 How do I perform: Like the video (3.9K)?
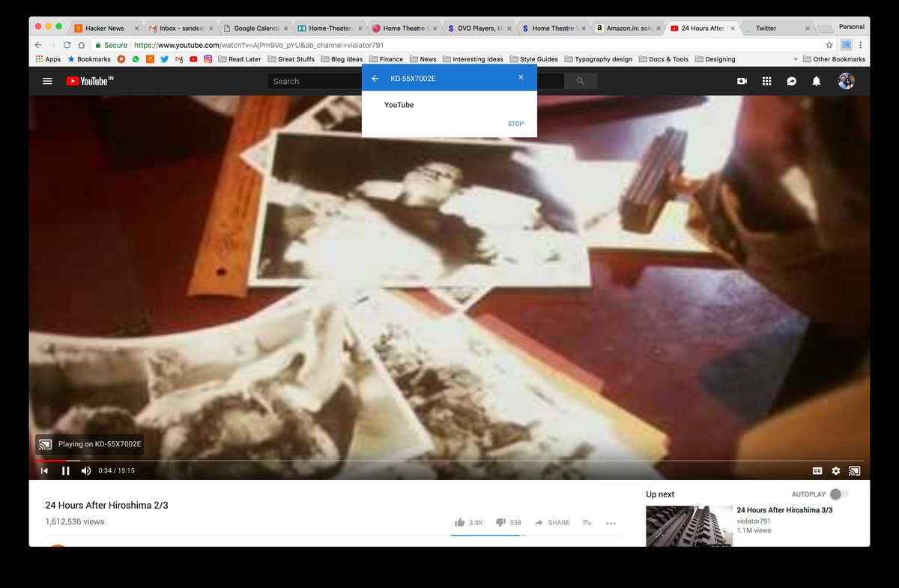pyautogui.click(x=469, y=523)
